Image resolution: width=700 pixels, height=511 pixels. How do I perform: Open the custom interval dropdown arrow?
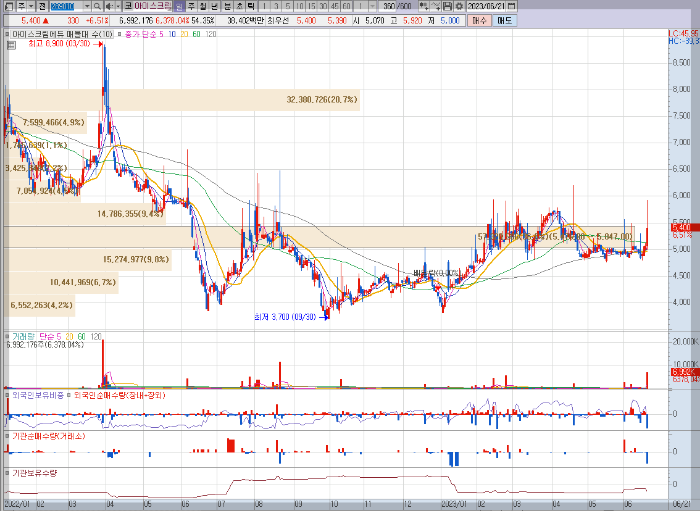(x=372, y=6)
